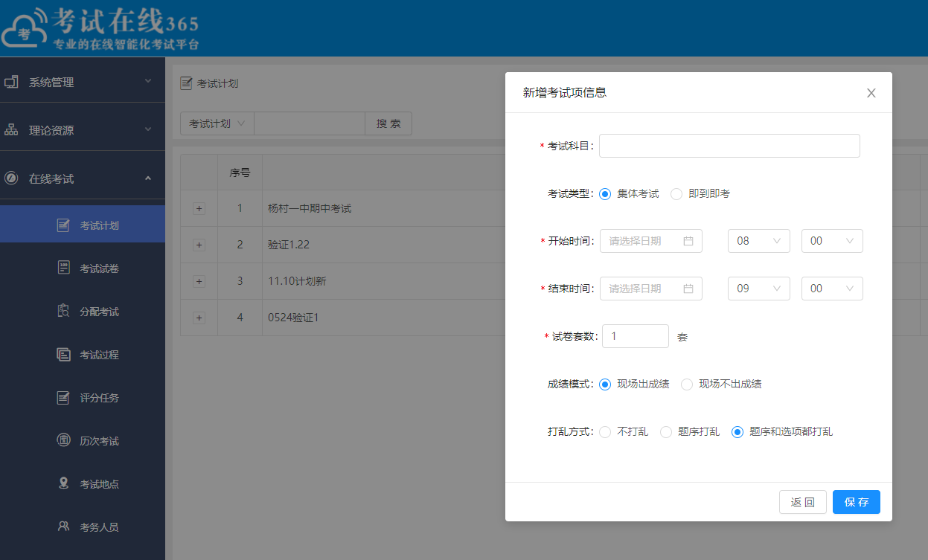Click the 考务人员 people icon
Screen dimensions: 928x560
tap(64, 527)
